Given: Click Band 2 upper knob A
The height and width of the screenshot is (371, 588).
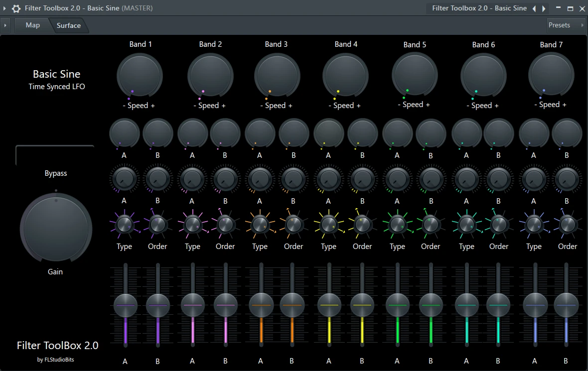Looking at the screenshot, I should (193, 133).
